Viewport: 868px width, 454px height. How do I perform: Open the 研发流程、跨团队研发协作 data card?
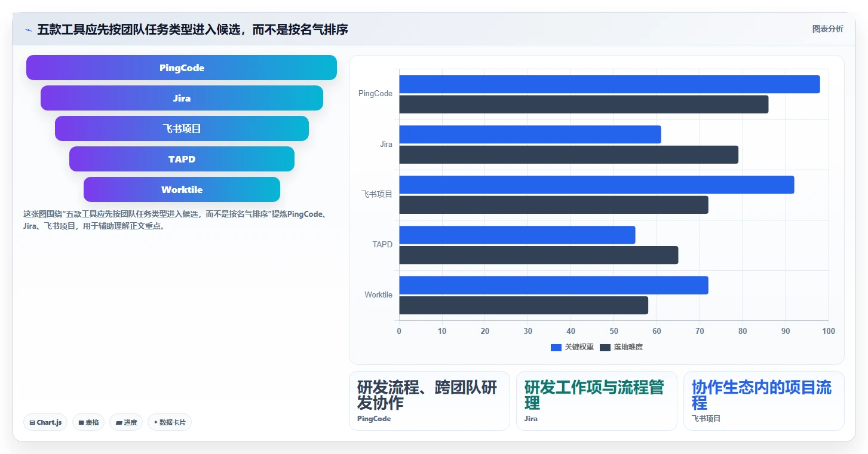point(430,401)
